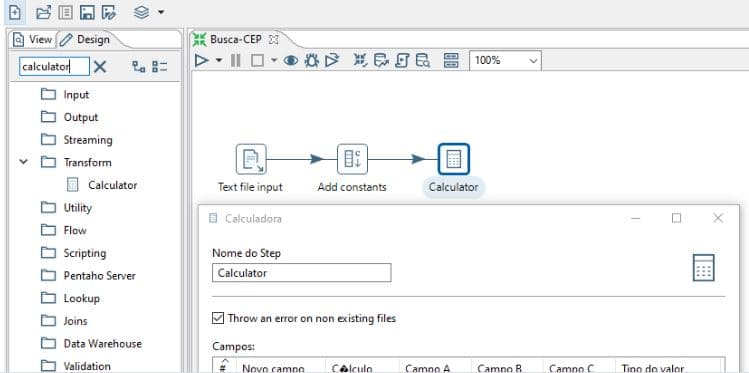Open run options dropdown arrow

(219, 61)
